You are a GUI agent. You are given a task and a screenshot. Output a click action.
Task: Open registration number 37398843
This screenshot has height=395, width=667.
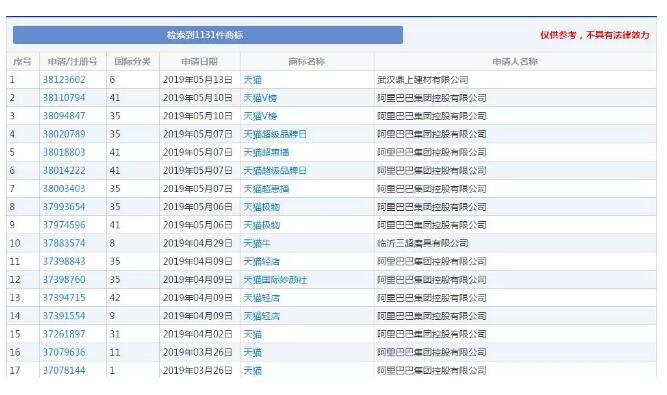(64, 261)
